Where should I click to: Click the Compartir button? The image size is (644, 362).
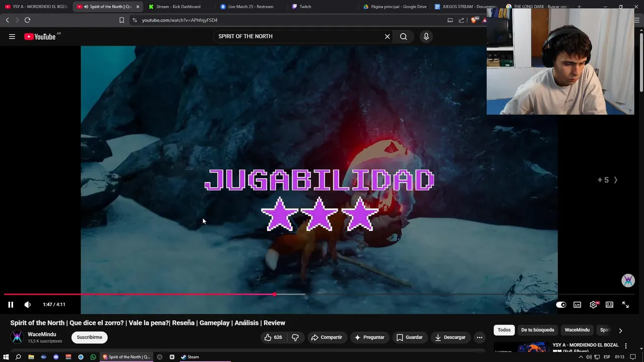pyautogui.click(x=327, y=337)
